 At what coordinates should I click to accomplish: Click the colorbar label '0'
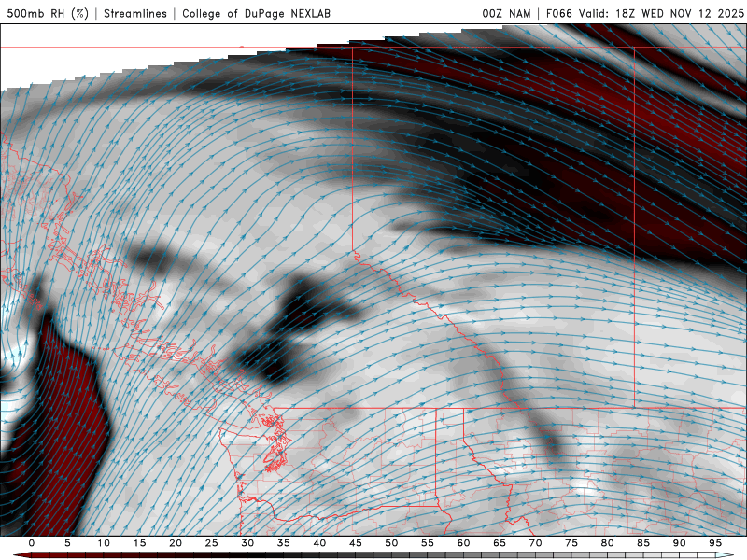coord(32,543)
